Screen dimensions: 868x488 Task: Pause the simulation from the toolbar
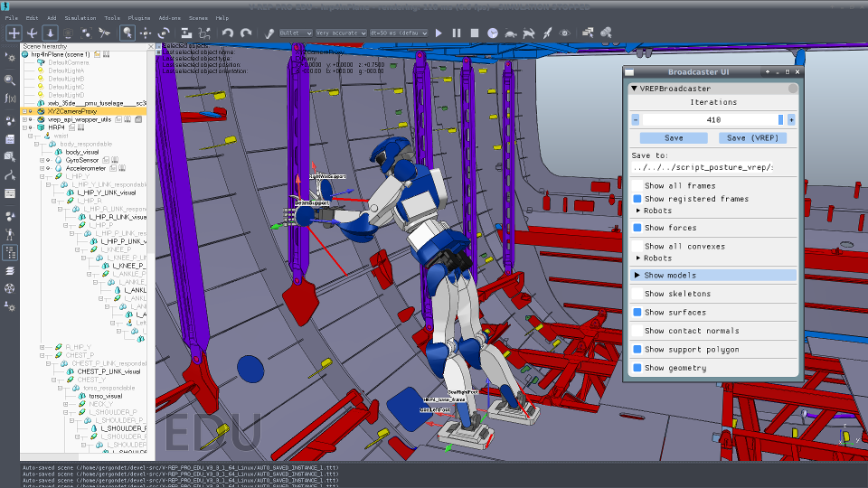(458, 33)
